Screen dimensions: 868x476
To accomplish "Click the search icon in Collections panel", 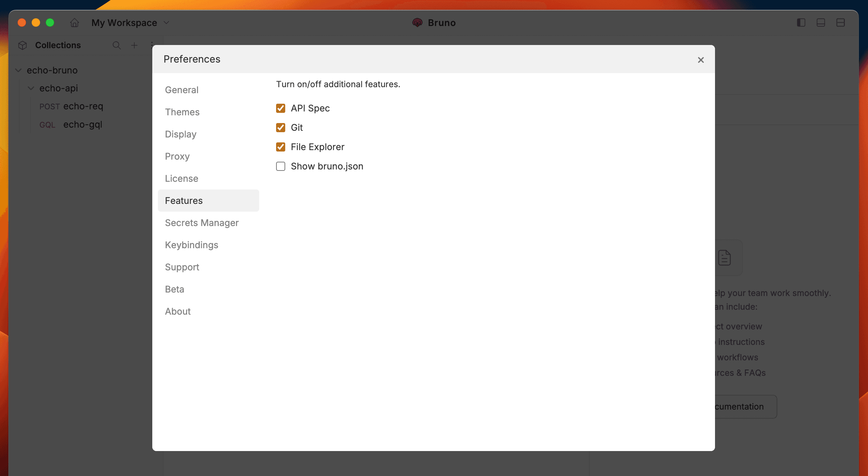I will click(116, 45).
